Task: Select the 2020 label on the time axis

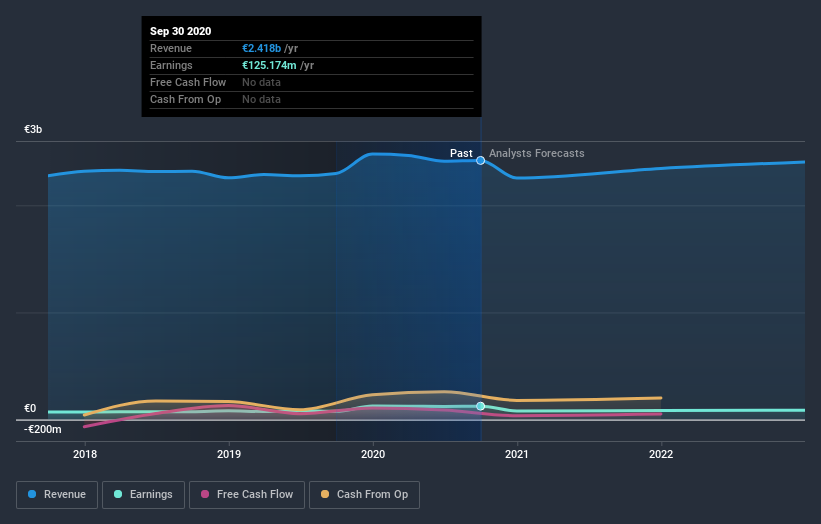Action: [x=373, y=454]
